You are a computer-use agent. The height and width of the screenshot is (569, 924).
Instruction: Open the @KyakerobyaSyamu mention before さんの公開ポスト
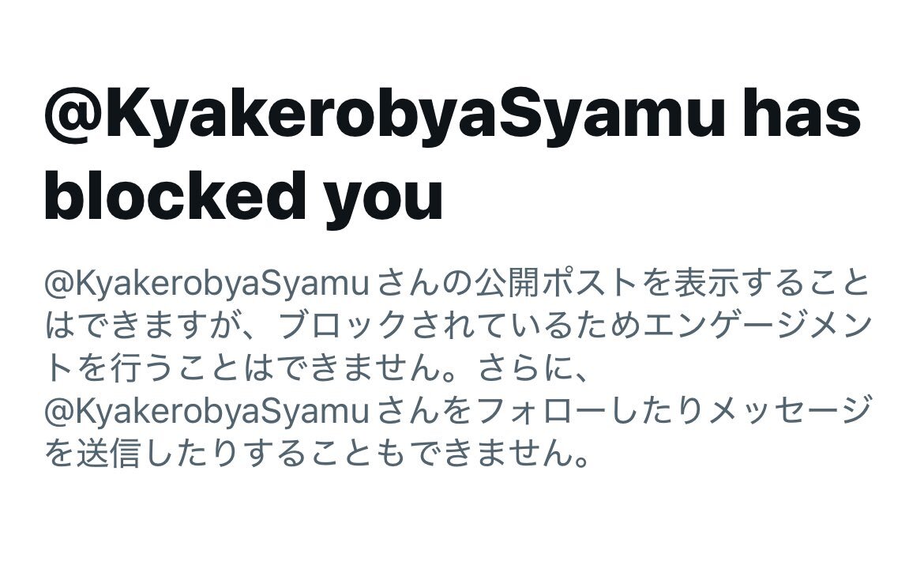coord(207,284)
